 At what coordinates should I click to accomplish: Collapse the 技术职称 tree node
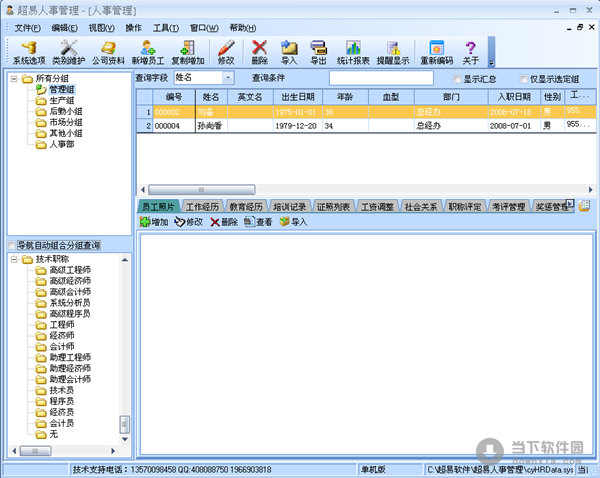click(x=14, y=260)
